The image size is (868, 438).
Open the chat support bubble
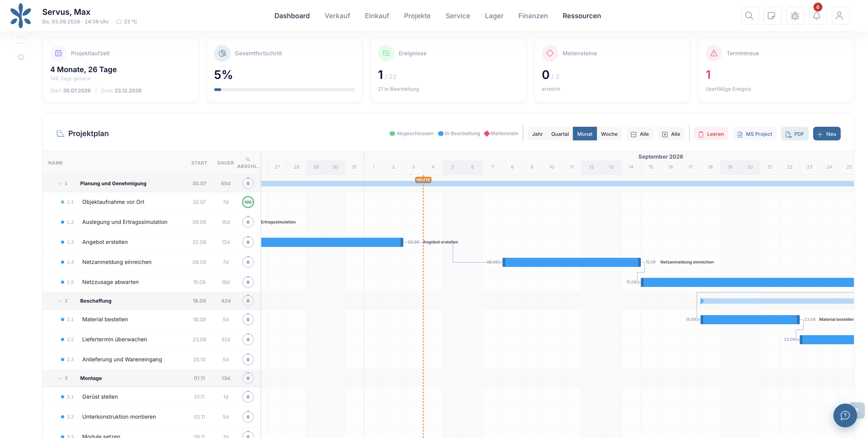[845, 415]
